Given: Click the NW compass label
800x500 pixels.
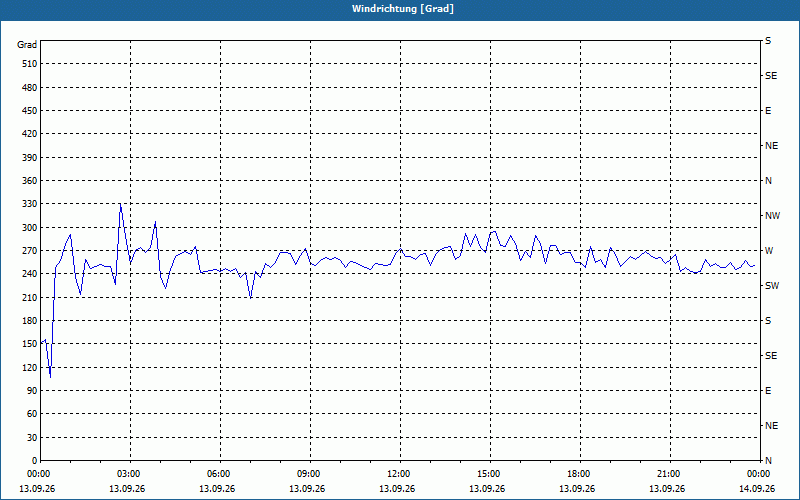Looking at the screenshot, I should [x=772, y=216].
